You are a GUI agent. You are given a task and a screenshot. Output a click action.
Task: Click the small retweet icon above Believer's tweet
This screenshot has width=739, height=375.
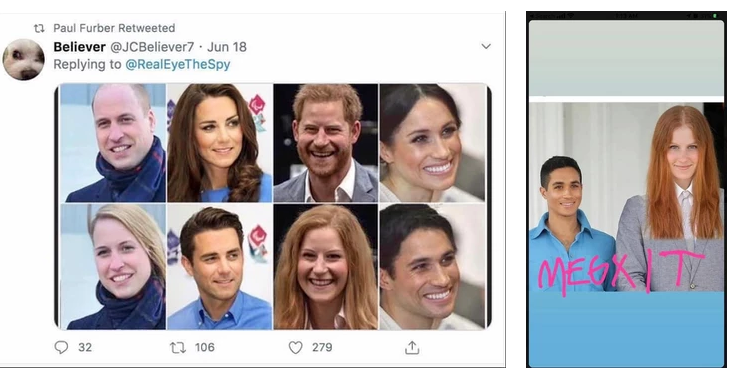click(39, 28)
